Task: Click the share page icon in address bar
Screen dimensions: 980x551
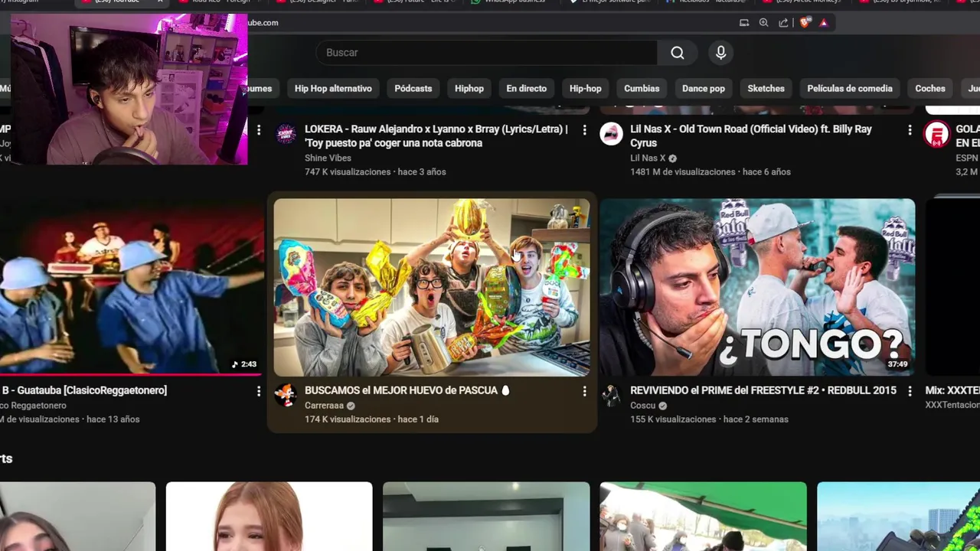Action: coord(783,23)
